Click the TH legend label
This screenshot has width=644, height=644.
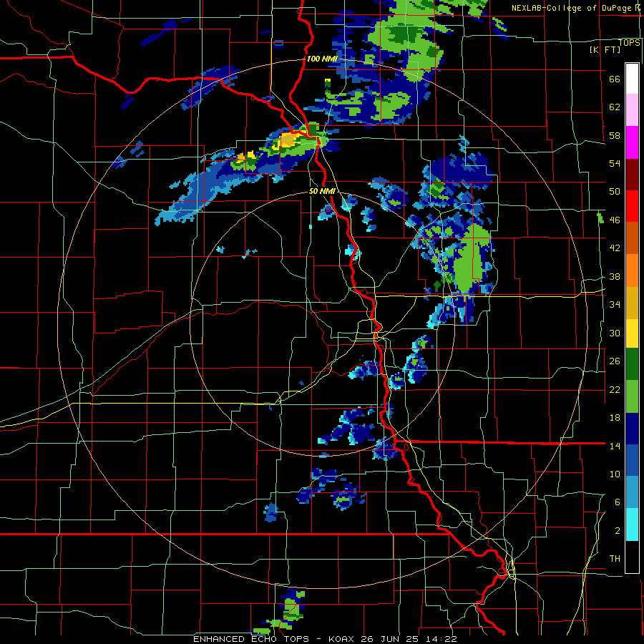click(x=615, y=559)
